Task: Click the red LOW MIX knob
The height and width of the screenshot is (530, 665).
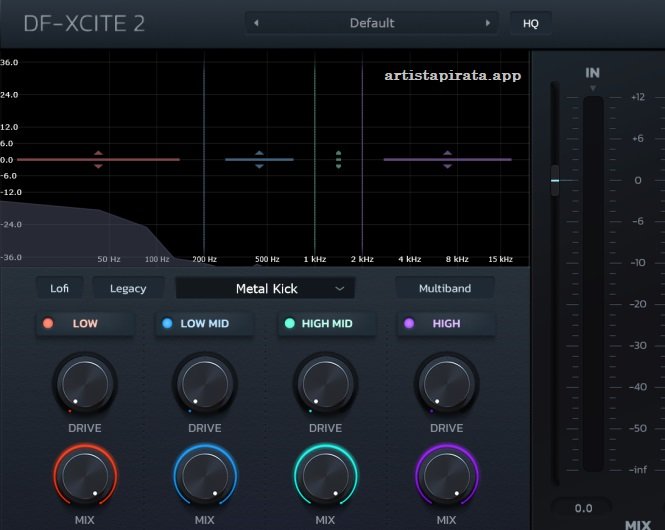Action: (x=85, y=476)
